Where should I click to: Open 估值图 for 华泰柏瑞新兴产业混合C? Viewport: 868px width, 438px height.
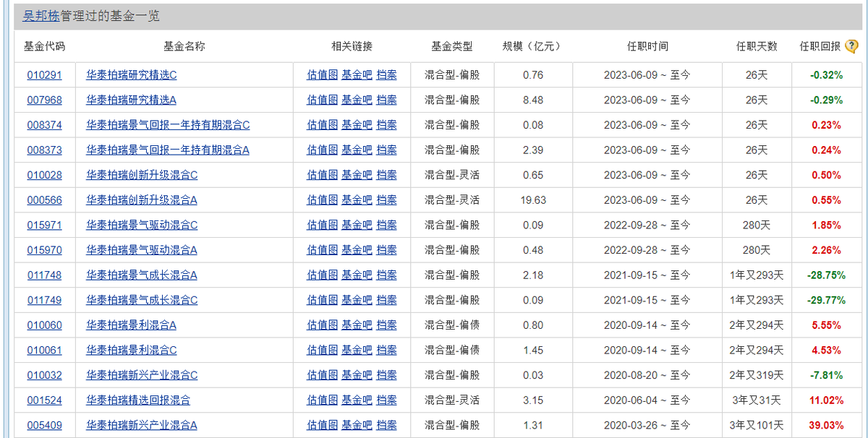322,375
